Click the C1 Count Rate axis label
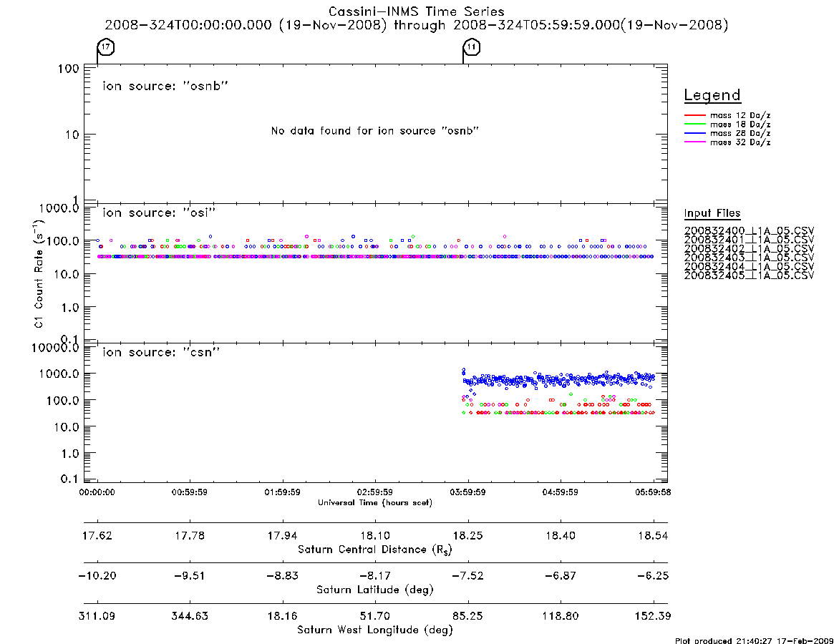 [38, 274]
